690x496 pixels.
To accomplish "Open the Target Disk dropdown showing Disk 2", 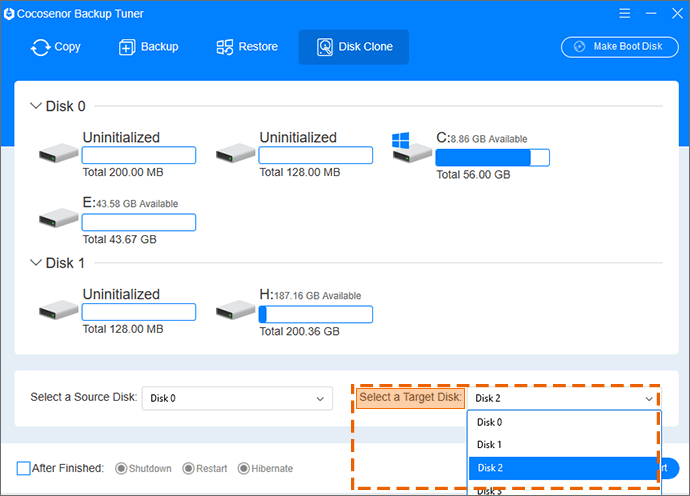I will [x=564, y=398].
